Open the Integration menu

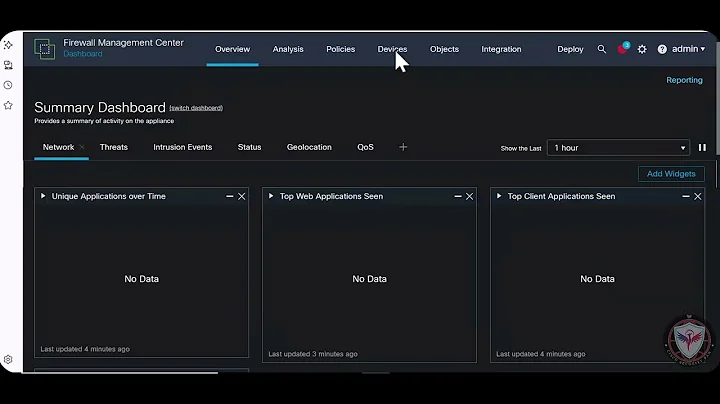click(x=501, y=49)
